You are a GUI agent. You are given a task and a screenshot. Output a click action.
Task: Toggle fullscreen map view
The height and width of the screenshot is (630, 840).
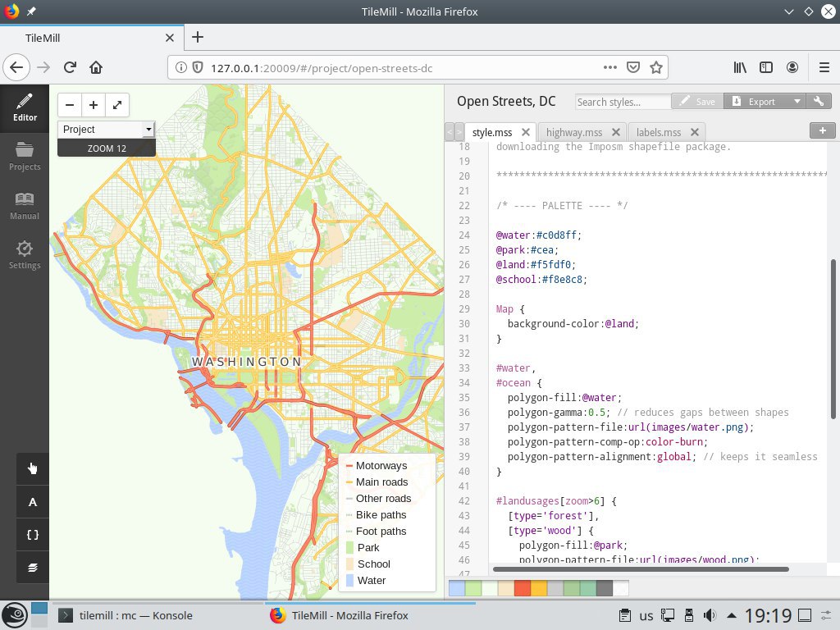pyautogui.click(x=117, y=105)
